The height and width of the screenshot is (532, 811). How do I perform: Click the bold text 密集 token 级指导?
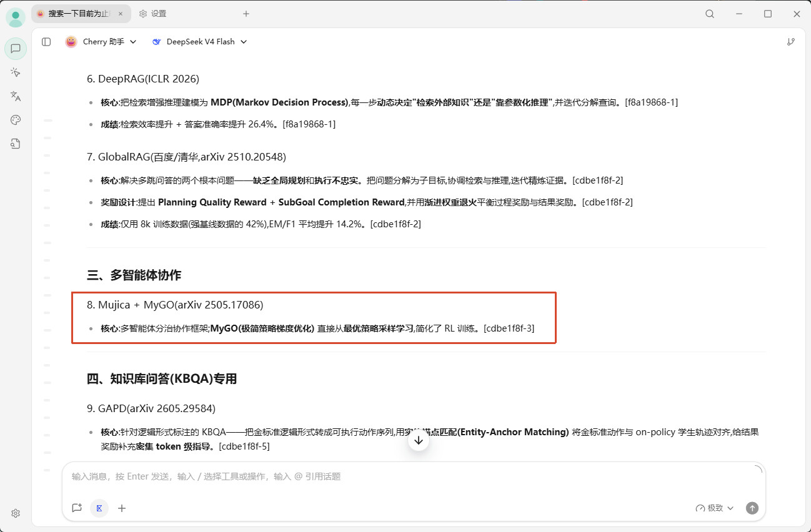172,446
